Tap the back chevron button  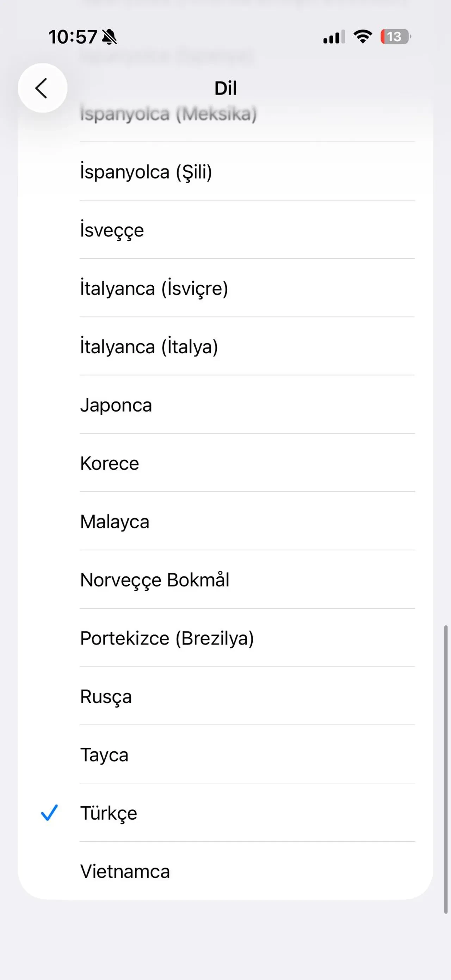click(x=42, y=88)
